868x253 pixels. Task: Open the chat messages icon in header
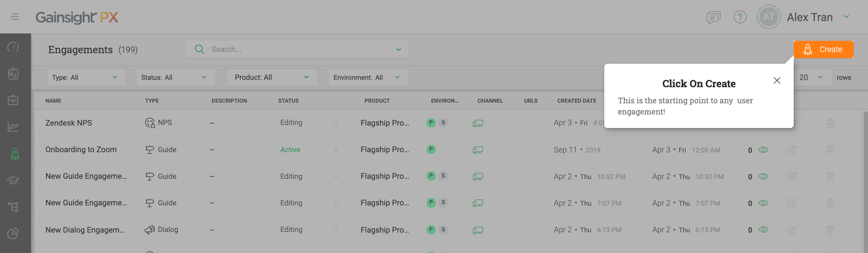click(713, 17)
